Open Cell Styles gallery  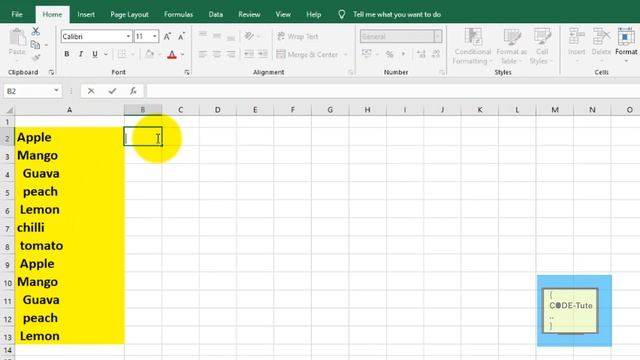pyautogui.click(x=542, y=46)
